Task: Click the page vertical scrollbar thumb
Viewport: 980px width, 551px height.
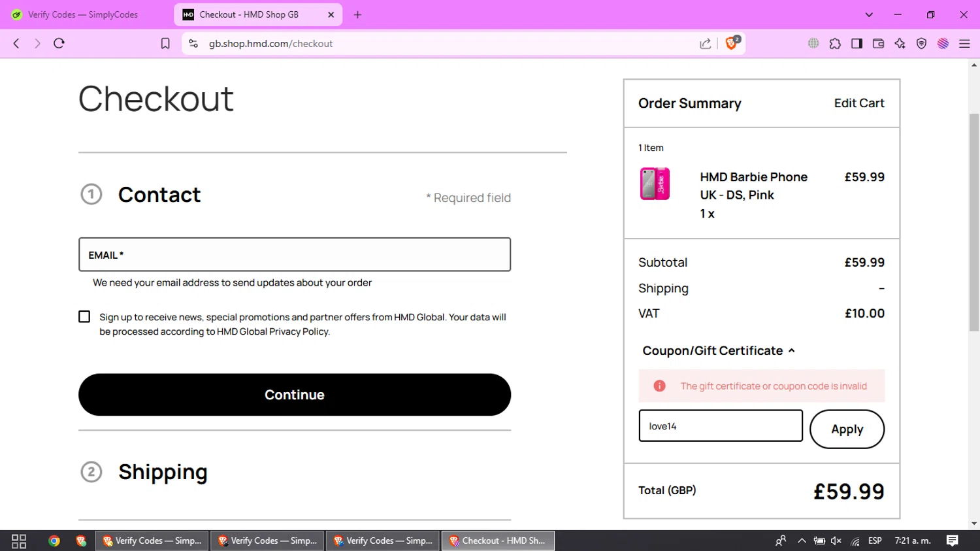Action: pos(974,222)
